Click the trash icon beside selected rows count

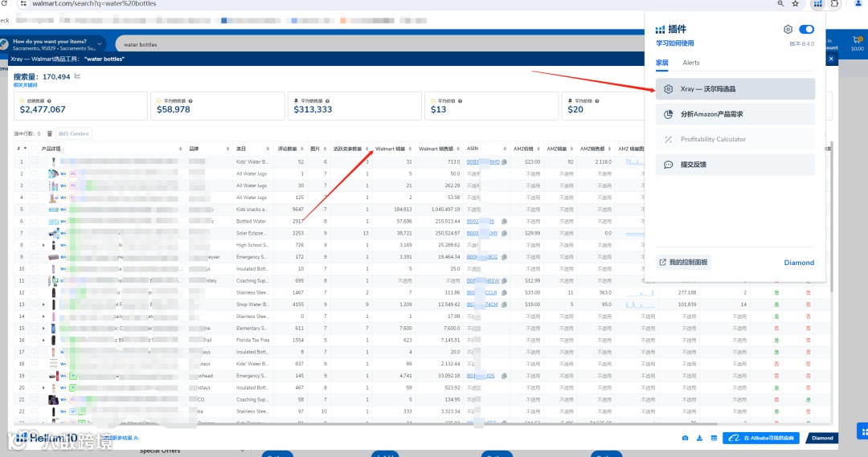point(49,133)
